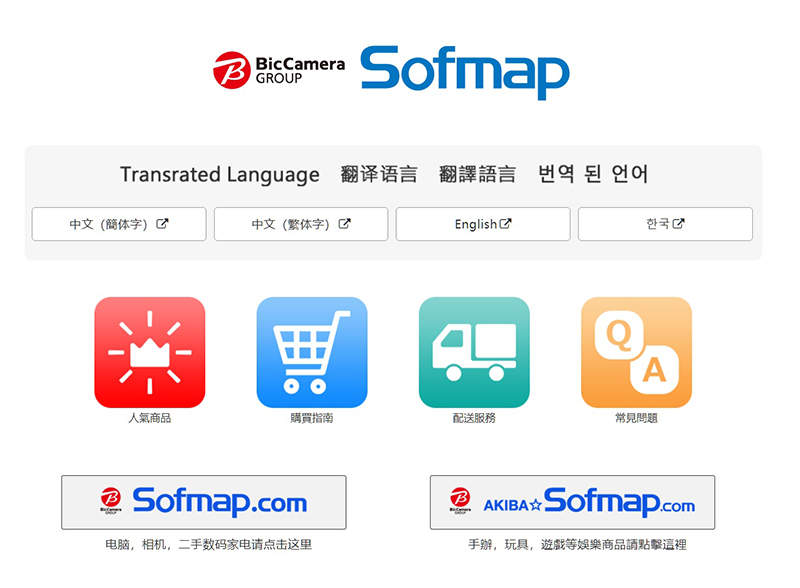This screenshot has width=800, height=588.
Task: Open the red crown popular products icon
Action: (149, 352)
